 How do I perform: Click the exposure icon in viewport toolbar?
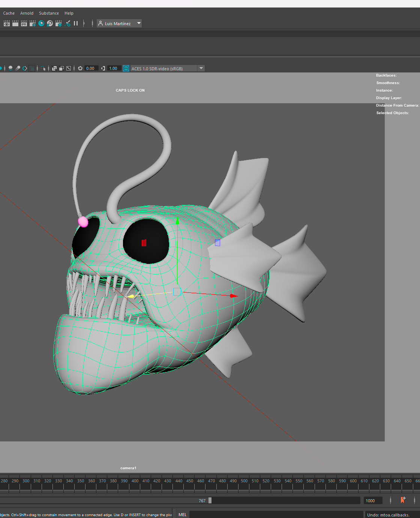coord(80,68)
